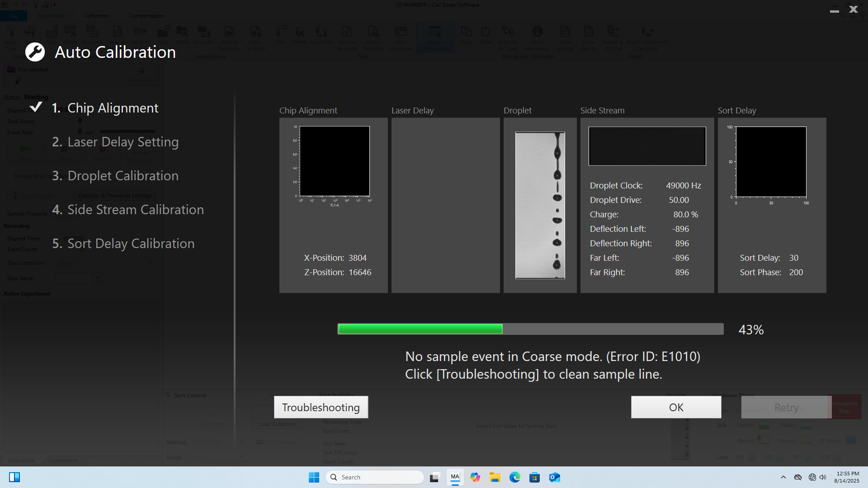Viewport: 868px width, 488px height.
Task: Click the calibration progress bar
Action: coord(531,329)
